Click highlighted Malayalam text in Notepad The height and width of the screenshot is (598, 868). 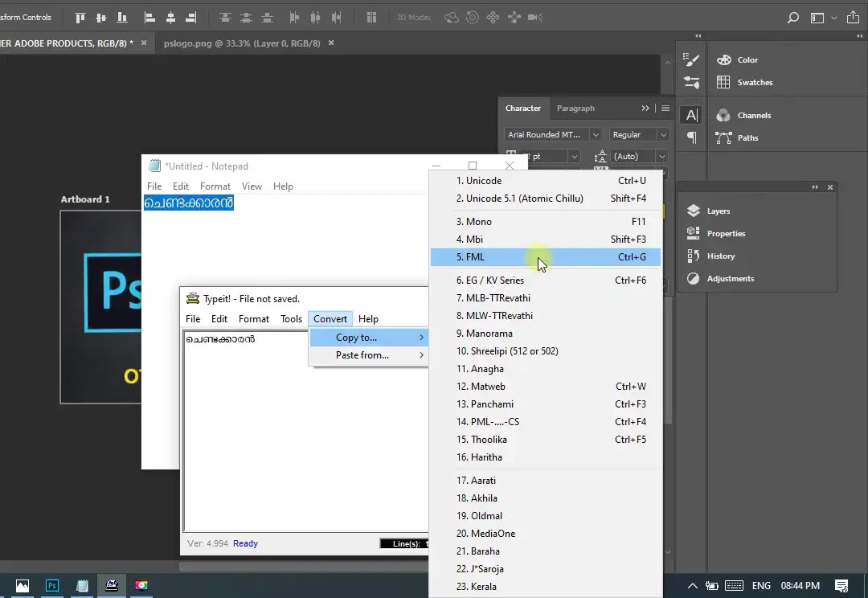(x=189, y=203)
